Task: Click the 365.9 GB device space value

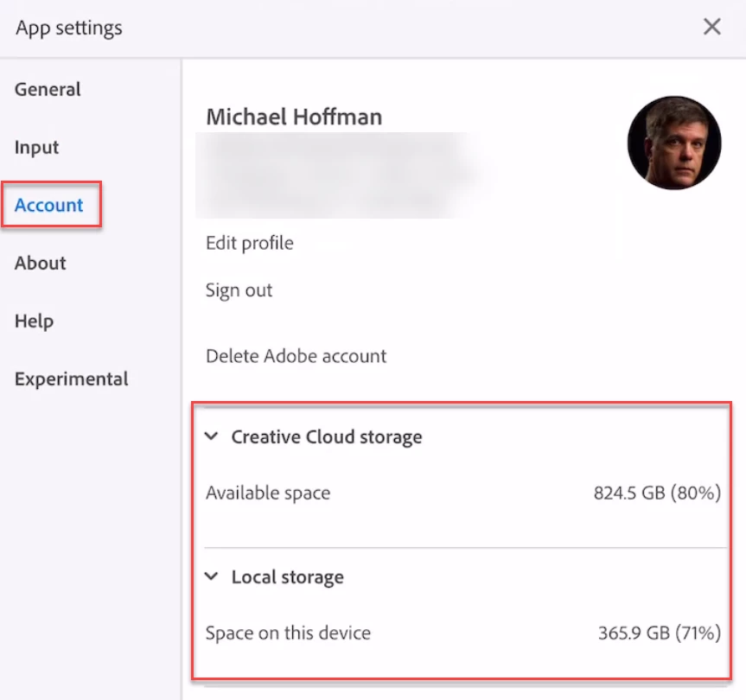Action: tap(660, 633)
